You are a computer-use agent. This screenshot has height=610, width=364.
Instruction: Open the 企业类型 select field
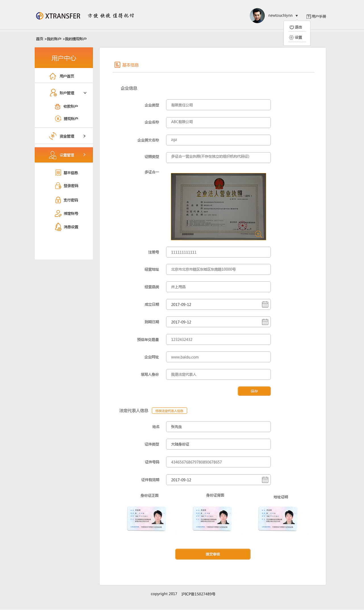click(218, 105)
